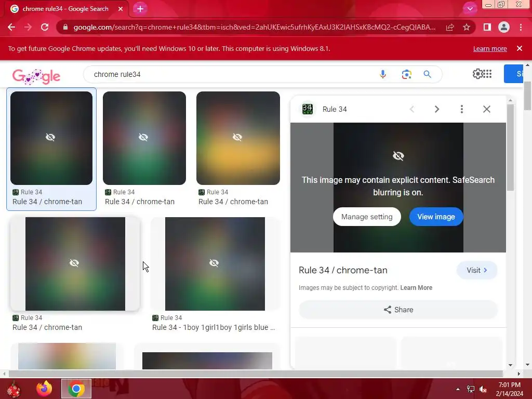Click the Chrome taskbar icon
This screenshot has width=532, height=399.
point(76,389)
